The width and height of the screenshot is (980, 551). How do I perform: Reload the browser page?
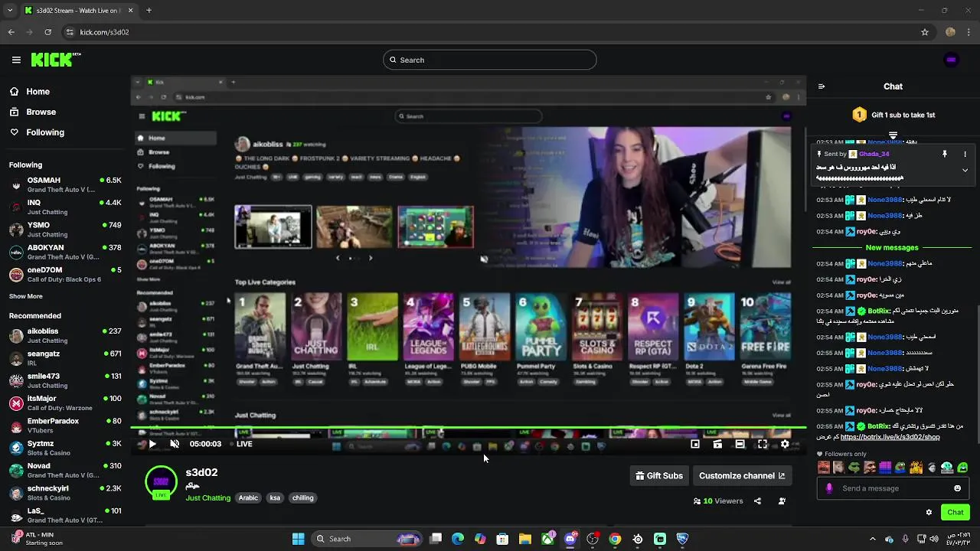(47, 32)
